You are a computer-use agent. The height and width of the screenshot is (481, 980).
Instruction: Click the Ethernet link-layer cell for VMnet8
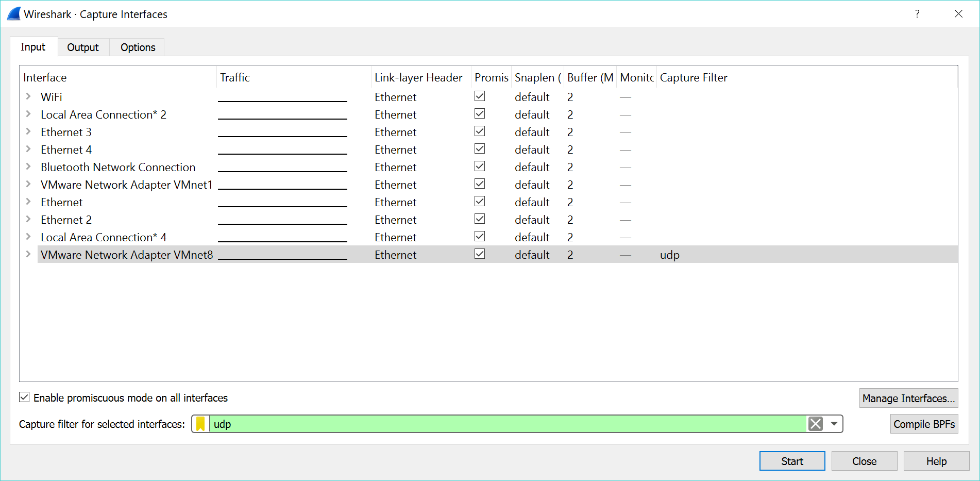pos(396,255)
